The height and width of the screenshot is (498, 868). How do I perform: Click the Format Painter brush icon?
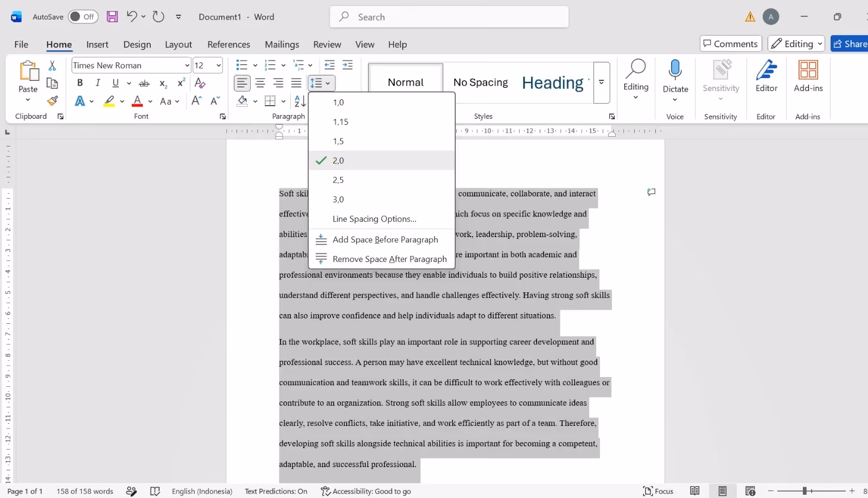53,101
